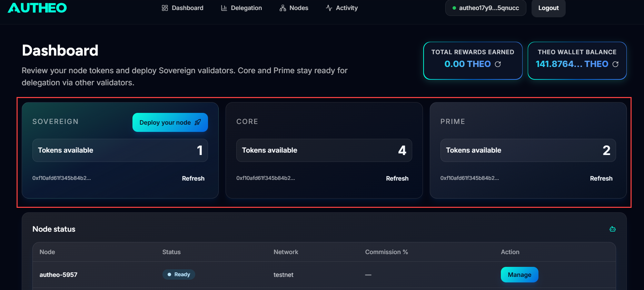The width and height of the screenshot is (644, 290).
Task: Open the Nodes page
Action: pyautogui.click(x=294, y=8)
